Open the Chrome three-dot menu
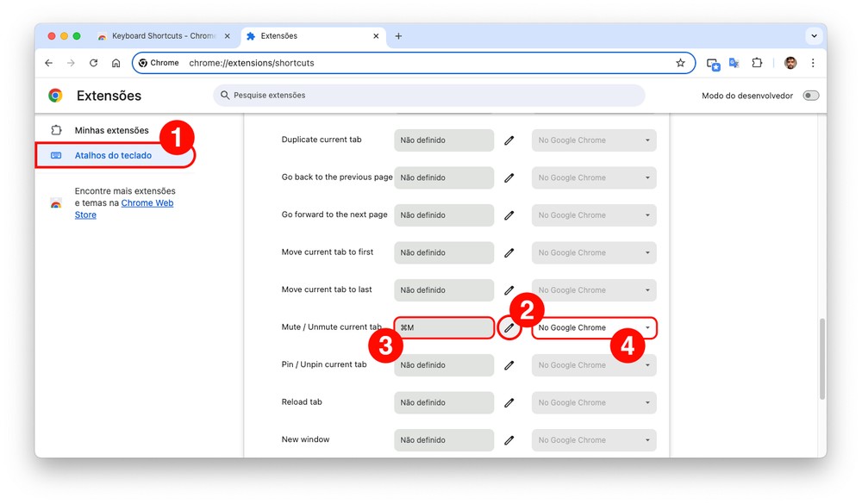Viewport: 862px width, 504px height. tap(813, 63)
